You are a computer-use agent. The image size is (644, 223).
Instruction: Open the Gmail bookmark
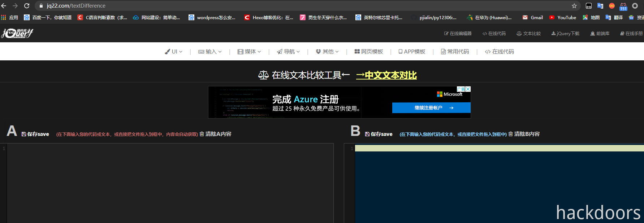533,17
